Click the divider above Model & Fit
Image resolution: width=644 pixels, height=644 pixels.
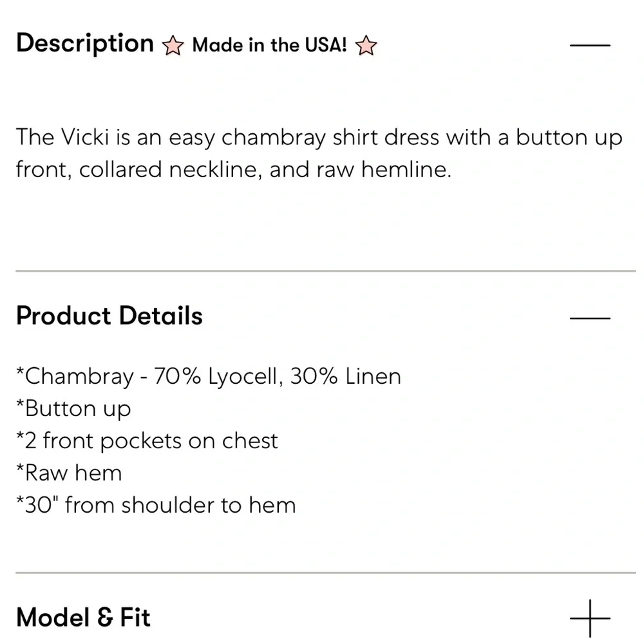coord(325,573)
